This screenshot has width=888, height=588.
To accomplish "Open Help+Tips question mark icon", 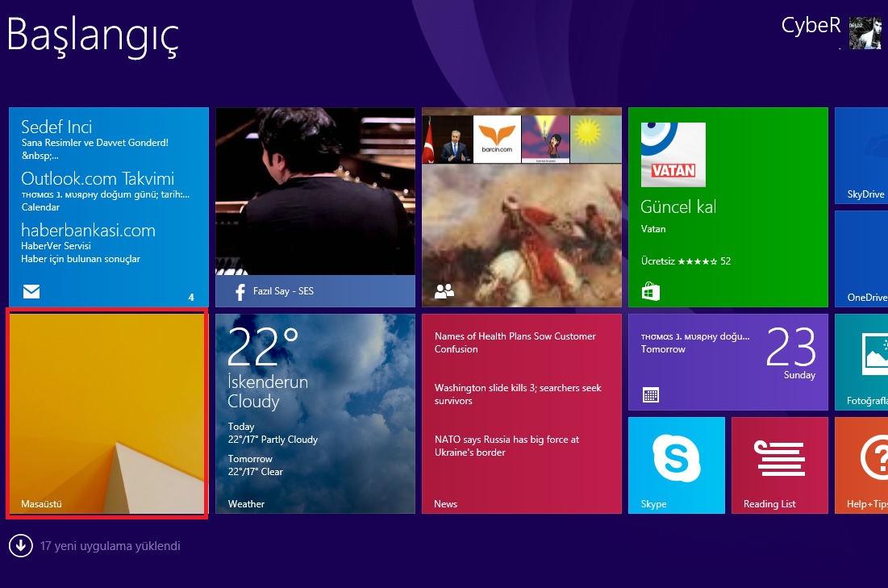I will 873,457.
